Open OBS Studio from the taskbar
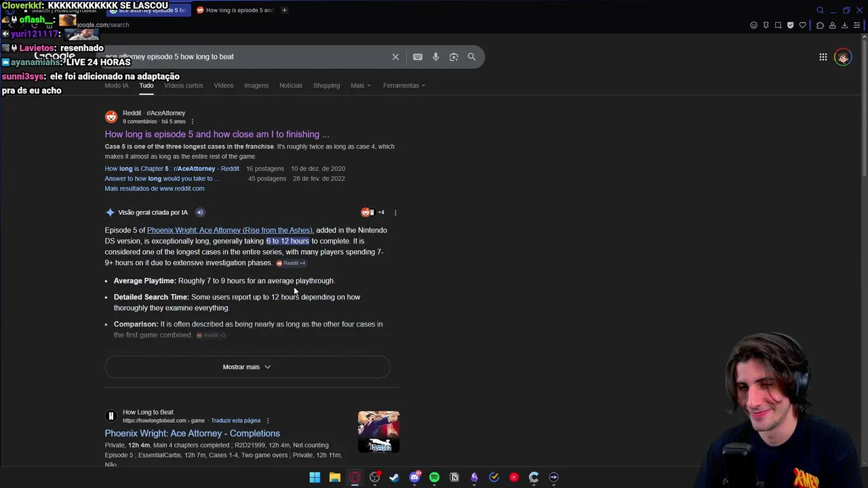 click(x=374, y=477)
